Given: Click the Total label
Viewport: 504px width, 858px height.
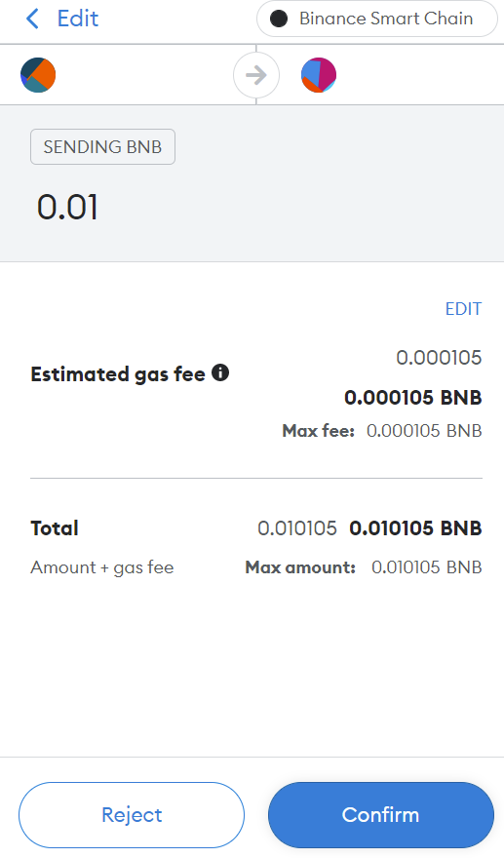Looking at the screenshot, I should [x=55, y=528].
